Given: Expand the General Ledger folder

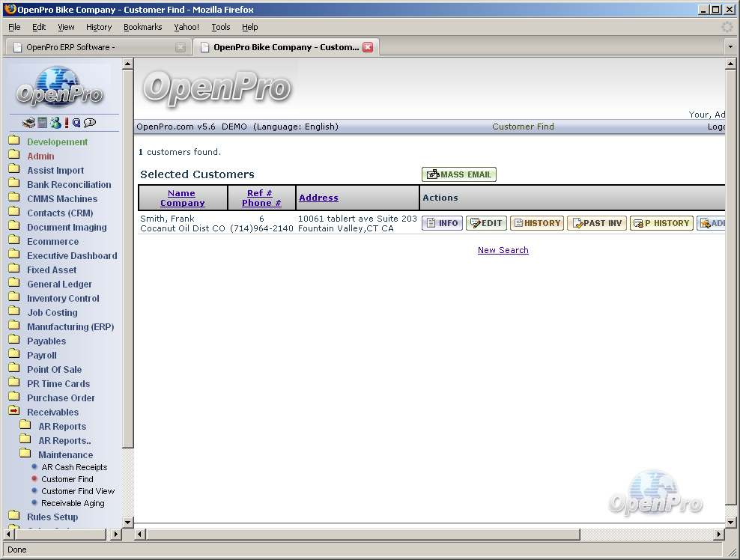Looking at the screenshot, I should point(59,284).
